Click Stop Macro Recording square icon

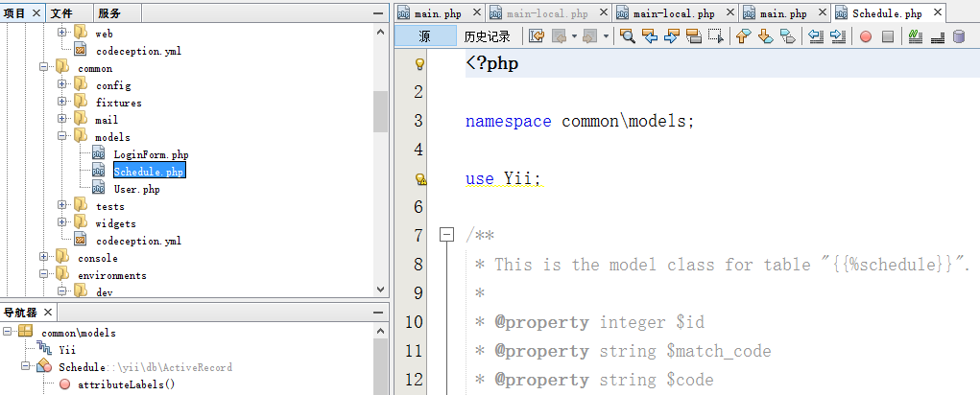[x=888, y=36]
